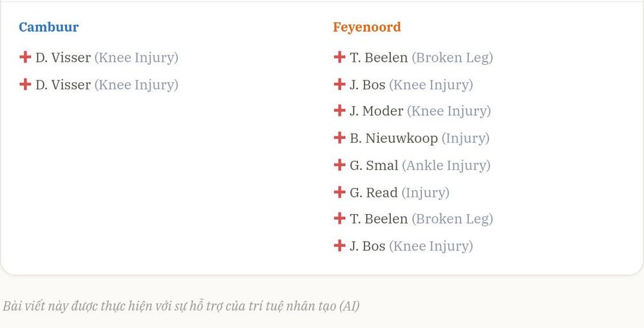Open the Feyenoord team heading
Image resolution: width=644 pixels, height=328 pixels.
367,27
